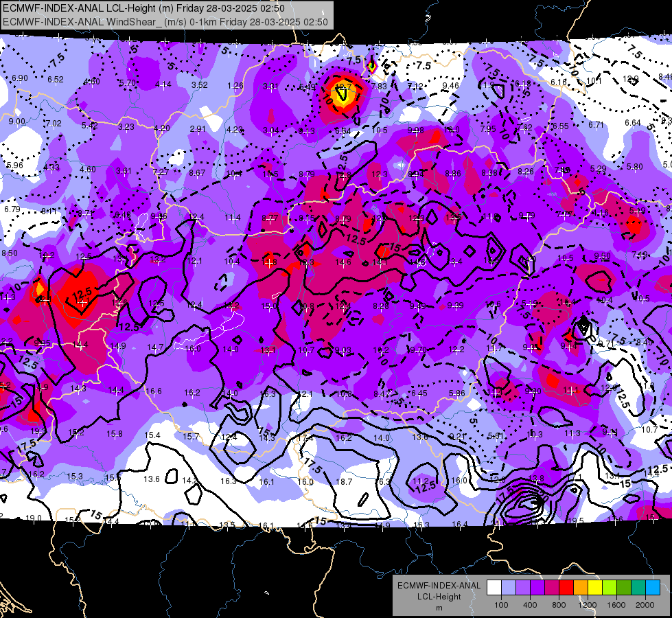
Task: Click the legend tick label '1600'
Action: point(616,605)
